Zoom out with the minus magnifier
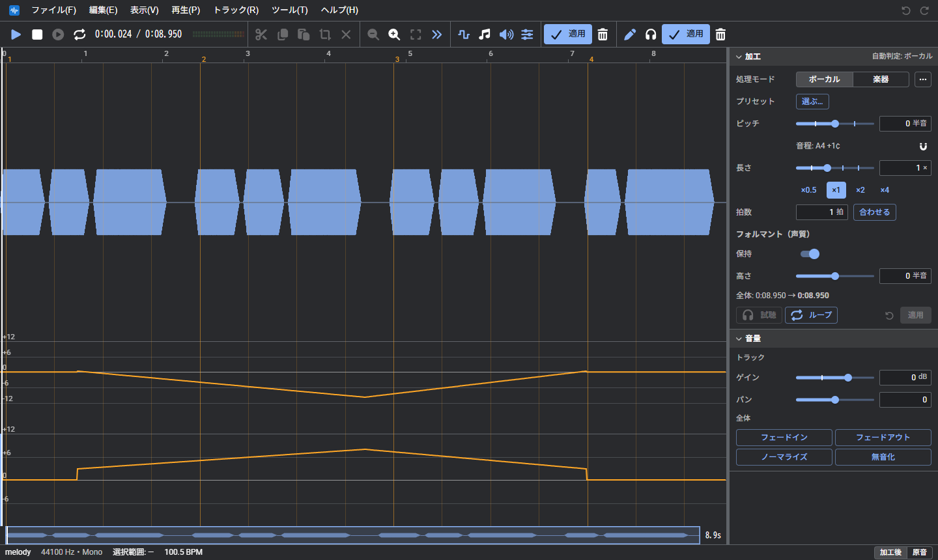The width and height of the screenshot is (938, 560). point(373,35)
